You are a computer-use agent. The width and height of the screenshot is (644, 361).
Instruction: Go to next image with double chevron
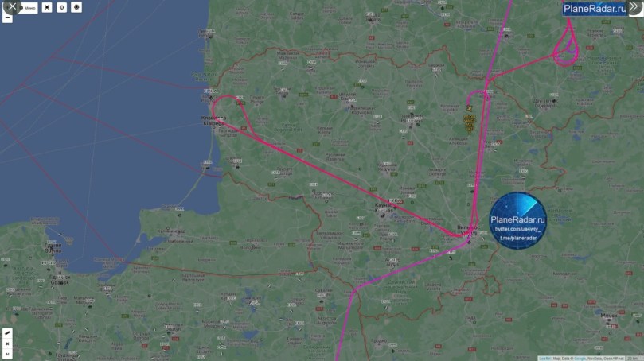pos(634,6)
